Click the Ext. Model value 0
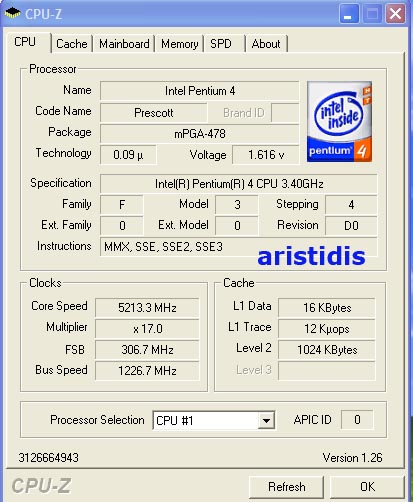413x502 pixels. click(x=237, y=226)
